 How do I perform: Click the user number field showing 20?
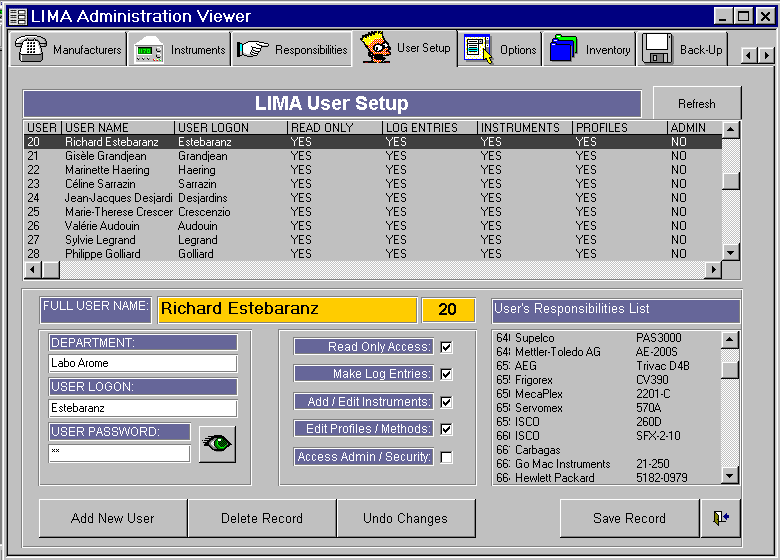click(448, 310)
